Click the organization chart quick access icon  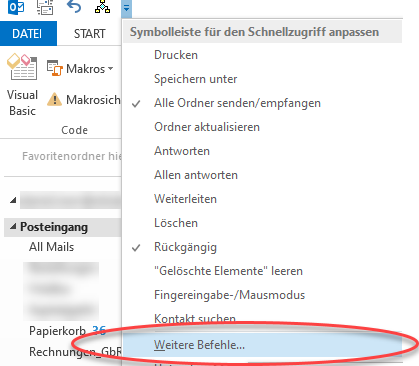(102, 7)
